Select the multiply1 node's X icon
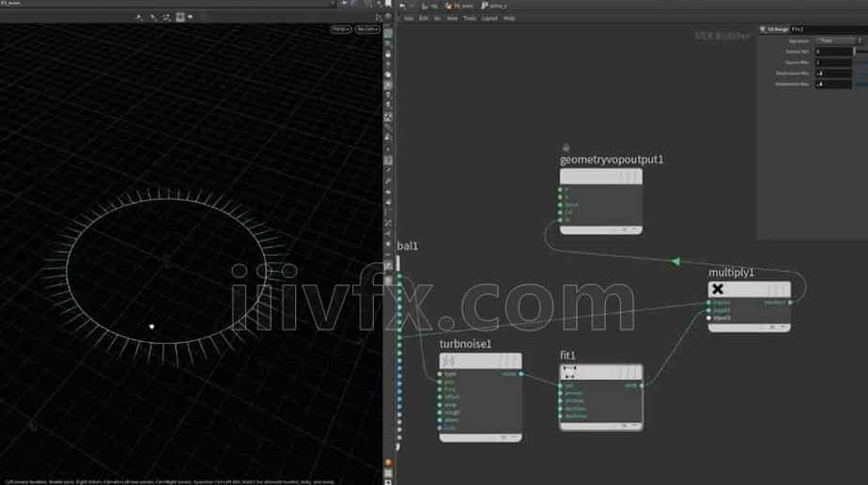The image size is (868, 485). (x=718, y=289)
